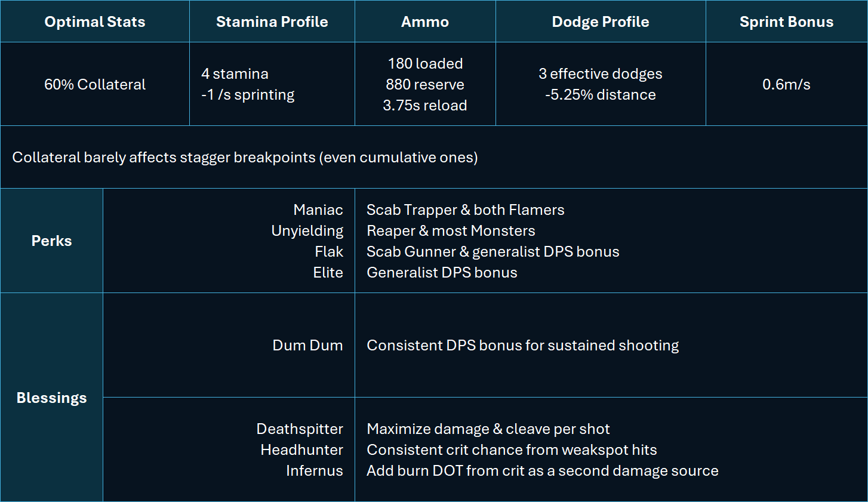Click the 4 stamina text

(x=235, y=73)
